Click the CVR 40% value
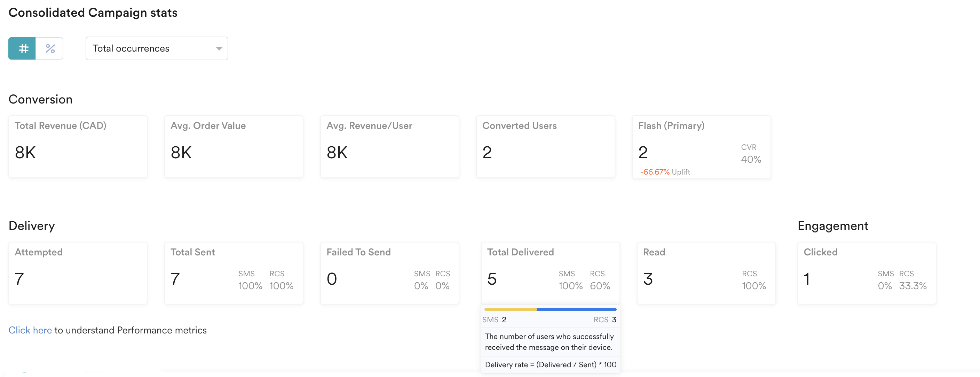 pyautogui.click(x=751, y=159)
